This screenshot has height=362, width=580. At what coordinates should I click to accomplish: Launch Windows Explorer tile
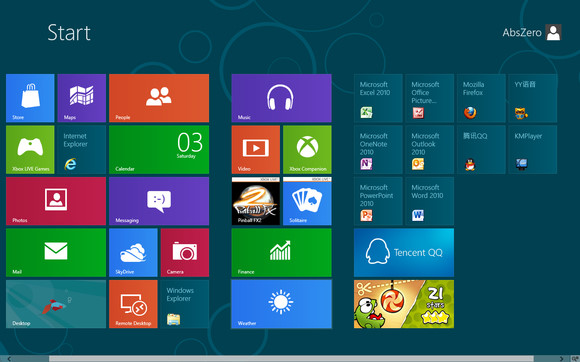coord(185,304)
